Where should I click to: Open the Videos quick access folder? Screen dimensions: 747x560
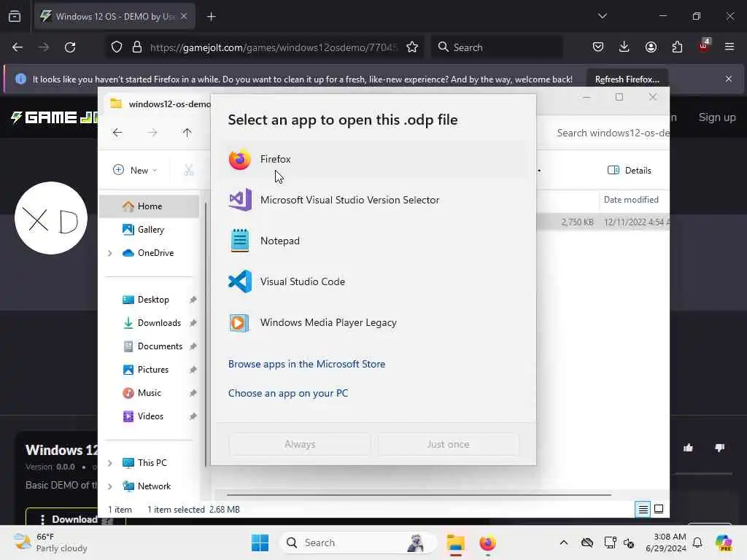pyautogui.click(x=149, y=416)
